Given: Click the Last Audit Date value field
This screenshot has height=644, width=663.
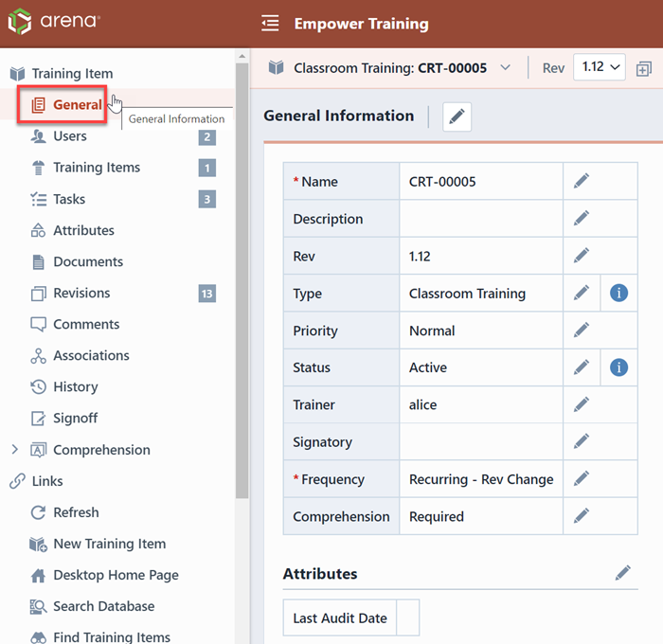Looking at the screenshot, I should coord(407,617).
